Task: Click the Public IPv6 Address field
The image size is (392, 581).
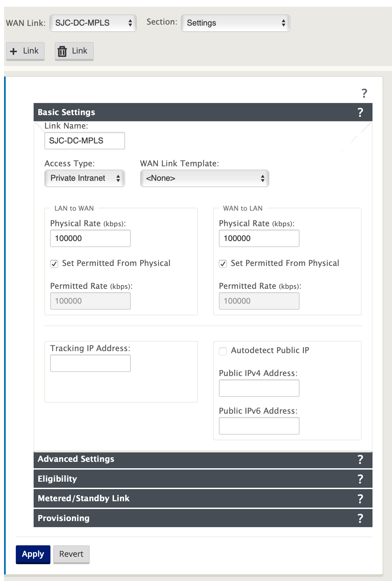Action: pos(259,426)
